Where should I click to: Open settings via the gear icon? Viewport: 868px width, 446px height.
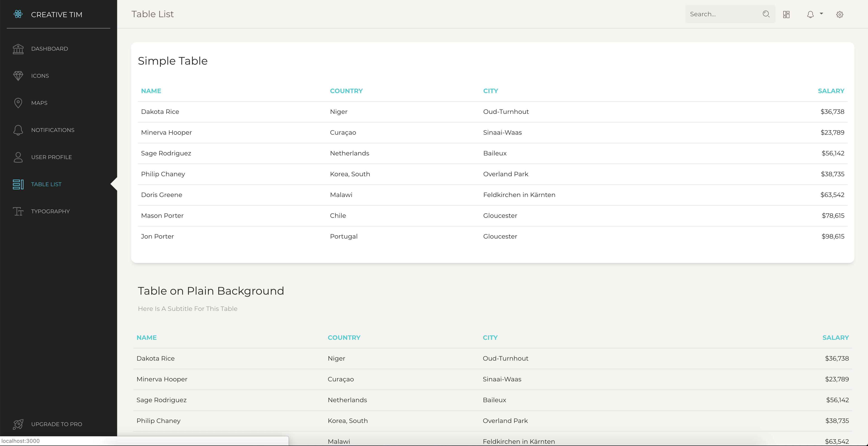click(840, 14)
